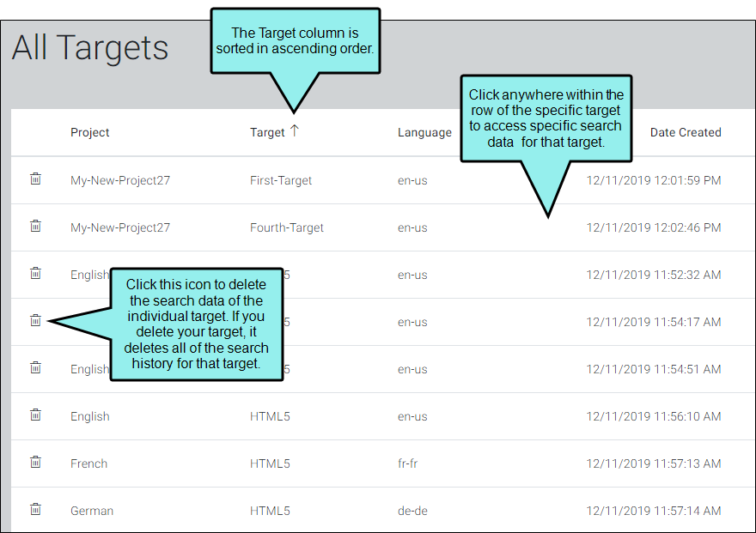Open My-New-Project27 First-Target row
The width and height of the screenshot is (756, 533).
tap(383, 180)
